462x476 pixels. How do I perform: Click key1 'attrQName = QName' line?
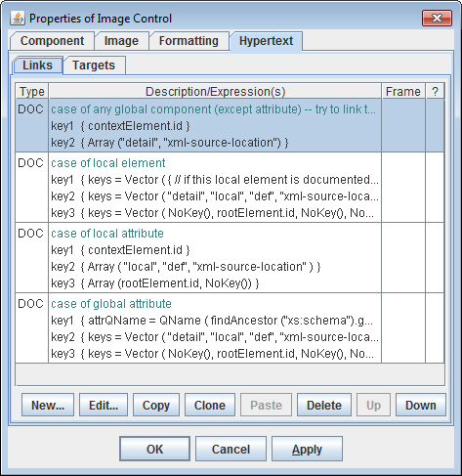click(x=212, y=321)
